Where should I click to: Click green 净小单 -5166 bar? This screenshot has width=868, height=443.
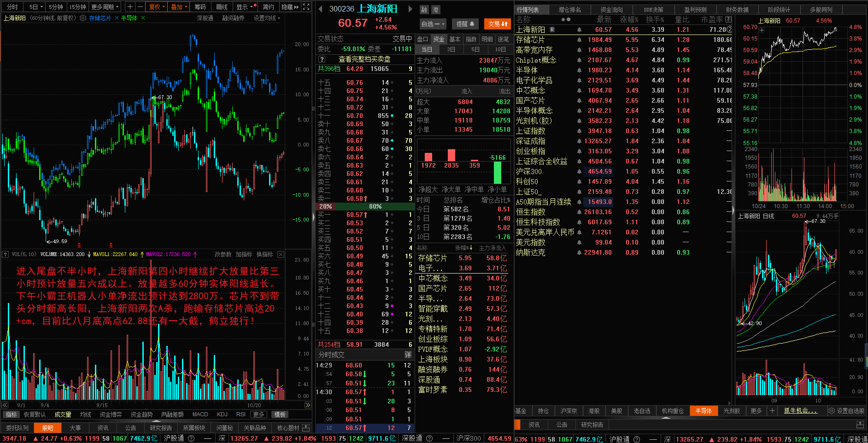pyautogui.click(x=498, y=173)
